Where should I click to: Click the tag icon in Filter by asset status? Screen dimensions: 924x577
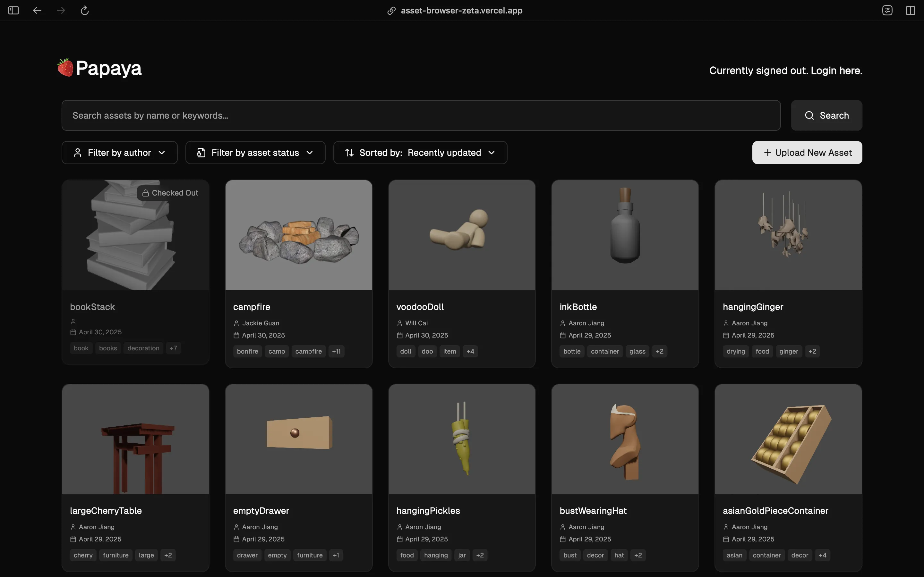coord(201,152)
